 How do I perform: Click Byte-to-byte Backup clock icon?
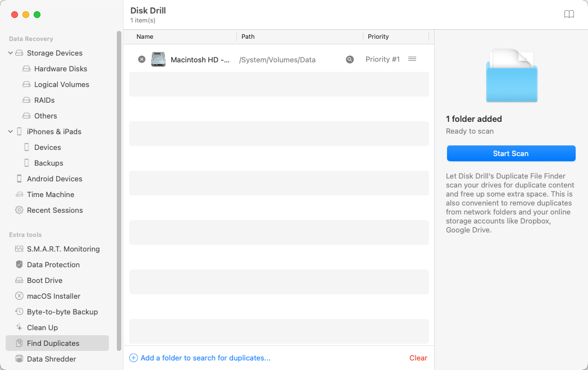[19, 312]
